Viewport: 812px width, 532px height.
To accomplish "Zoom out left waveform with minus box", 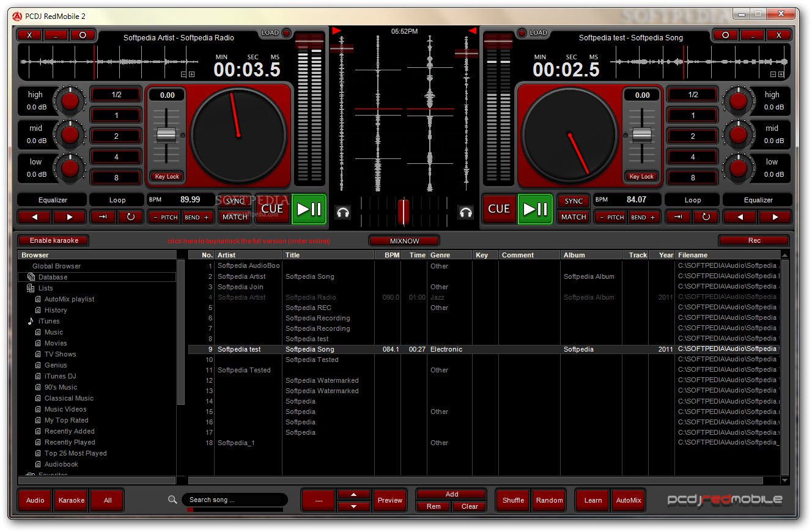I will (x=183, y=74).
